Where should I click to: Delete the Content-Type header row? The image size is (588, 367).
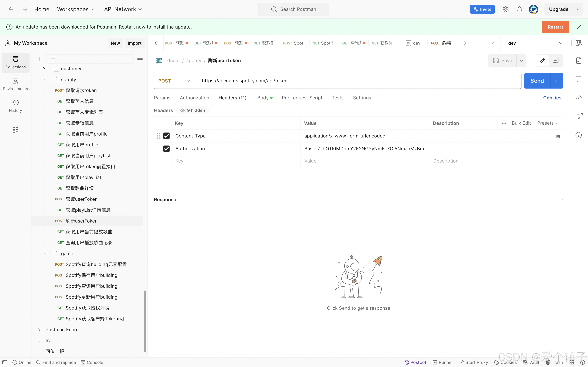click(x=558, y=136)
